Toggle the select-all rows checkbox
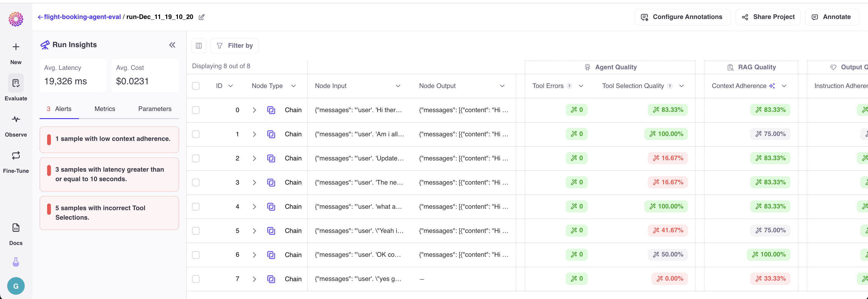 click(x=196, y=86)
